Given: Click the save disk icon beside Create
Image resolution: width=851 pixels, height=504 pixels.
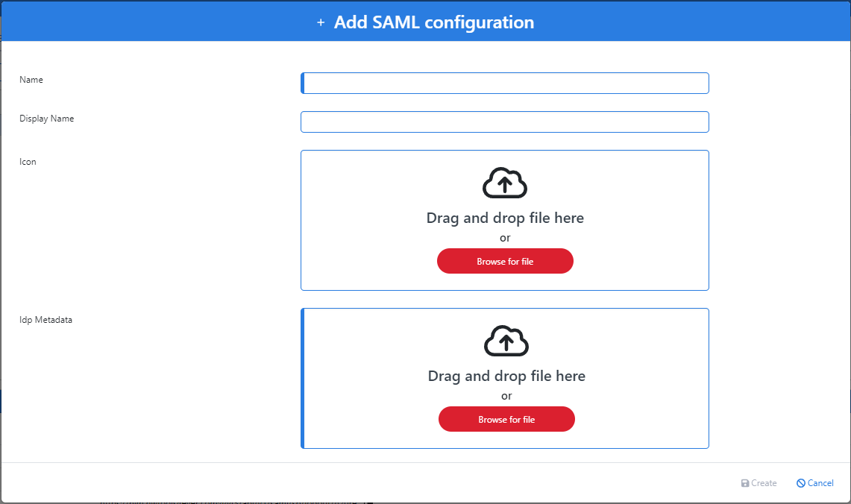Looking at the screenshot, I should click(x=744, y=483).
